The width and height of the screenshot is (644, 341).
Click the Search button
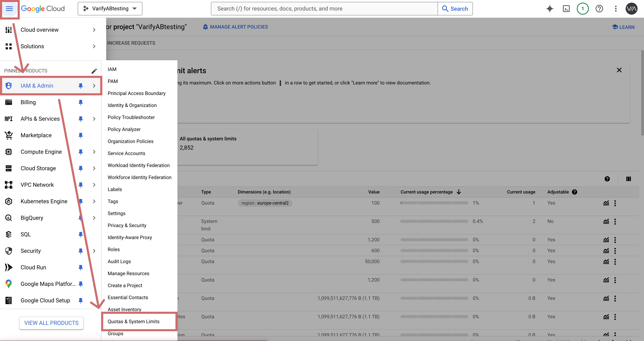coord(455,9)
